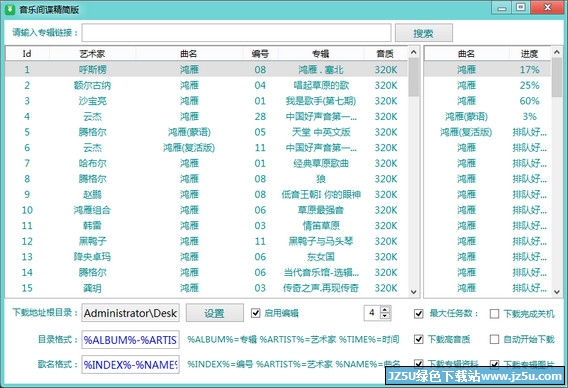The image size is (568, 388).
Task: Select the album 狼 cell
Action: pyautogui.click(x=321, y=179)
